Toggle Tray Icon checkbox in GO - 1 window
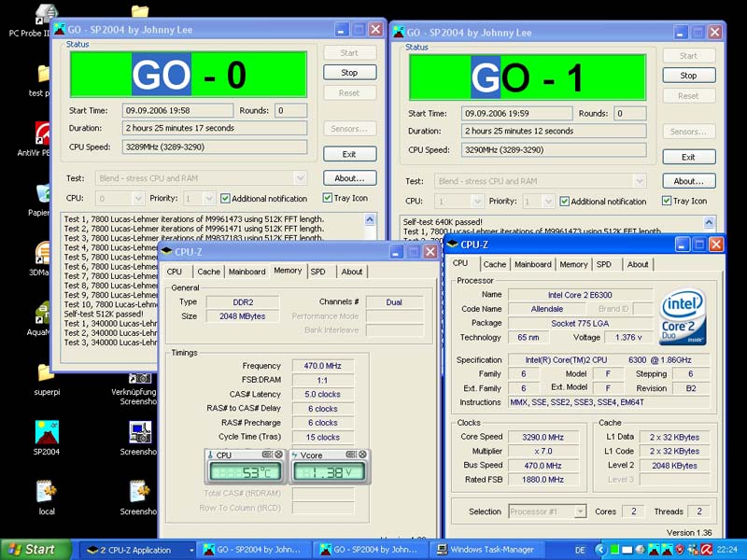 [x=667, y=201]
